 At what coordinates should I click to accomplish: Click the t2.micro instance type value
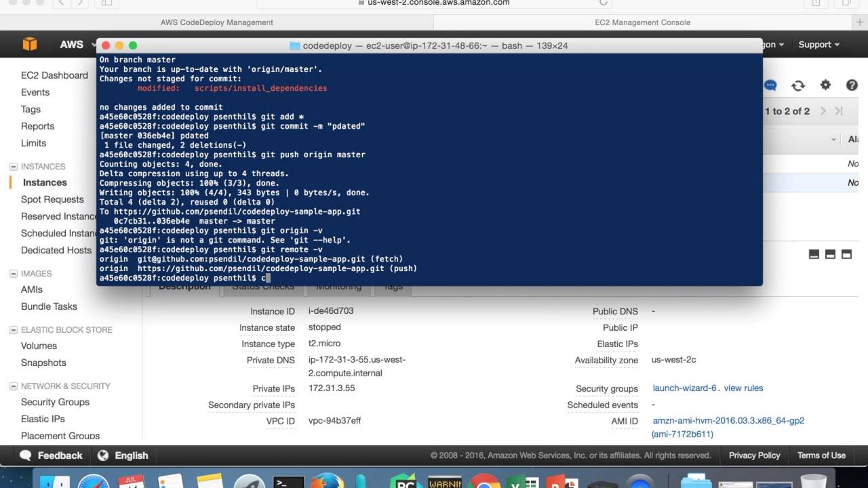click(x=324, y=344)
